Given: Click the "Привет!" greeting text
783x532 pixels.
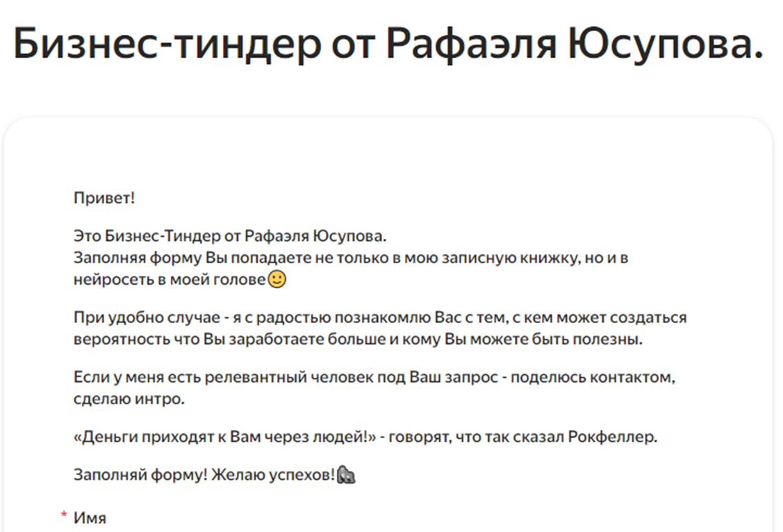Looking at the screenshot, I should [104, 198].
